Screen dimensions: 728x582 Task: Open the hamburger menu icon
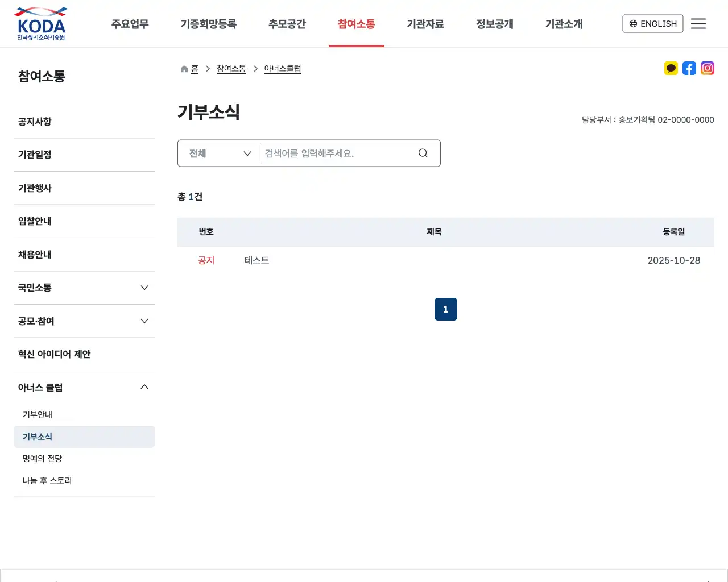[698, 23]
